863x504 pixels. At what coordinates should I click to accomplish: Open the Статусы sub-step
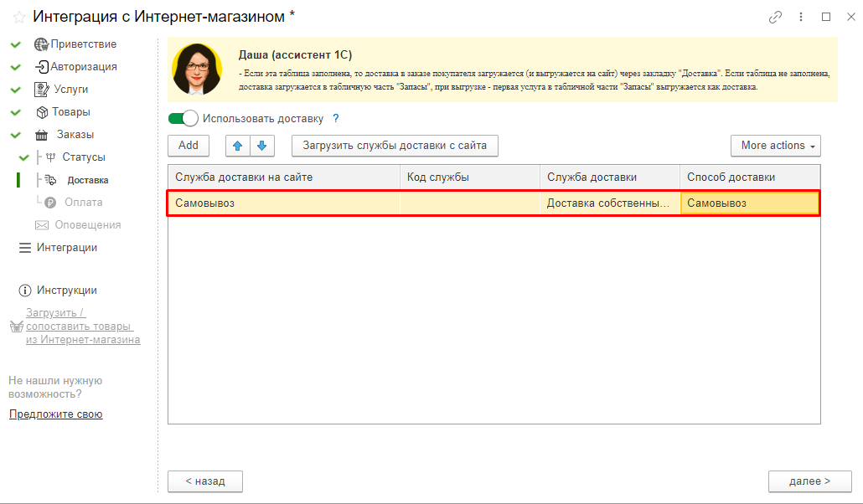pyautogui.click(x=84, y=157)
